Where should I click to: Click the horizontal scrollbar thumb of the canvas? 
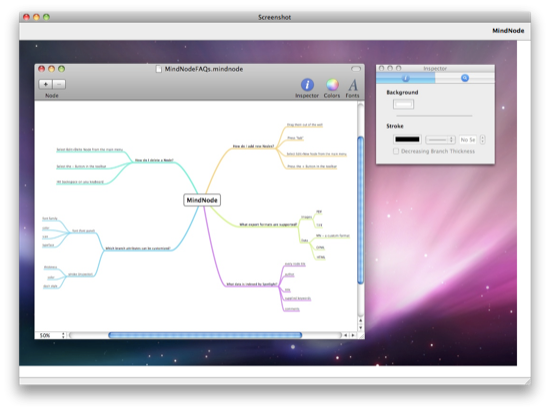(205, 335)
